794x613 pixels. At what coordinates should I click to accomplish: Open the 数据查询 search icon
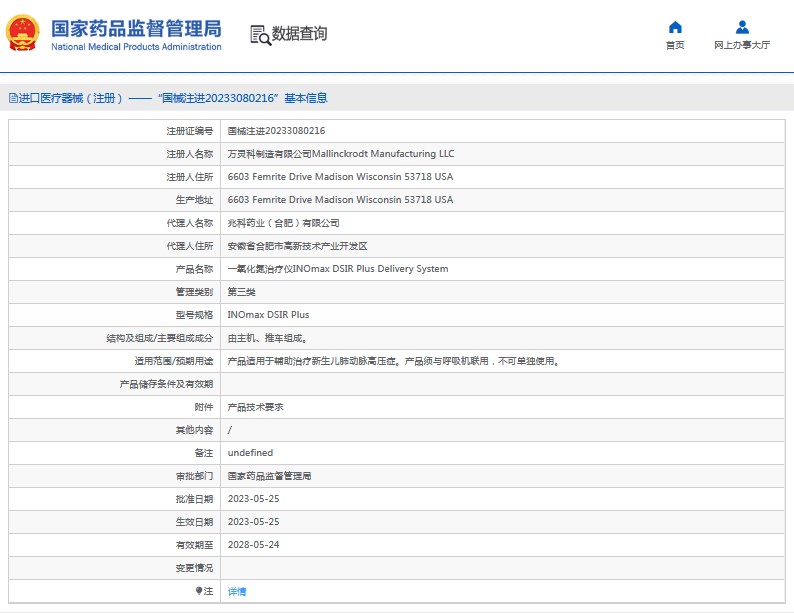(260, 35)
